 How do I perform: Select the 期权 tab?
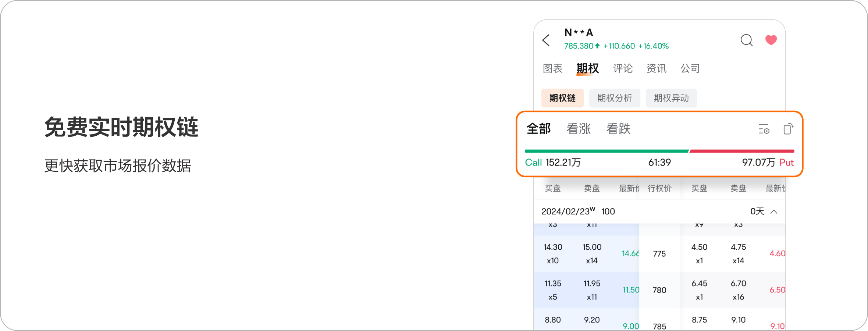[x=587, y=68]
